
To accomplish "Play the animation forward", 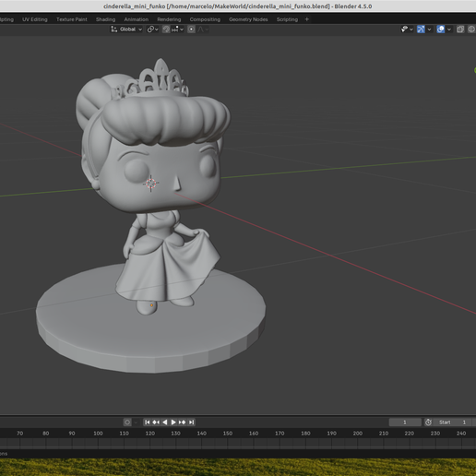I will pyautogui.click(x=173, y=422).
